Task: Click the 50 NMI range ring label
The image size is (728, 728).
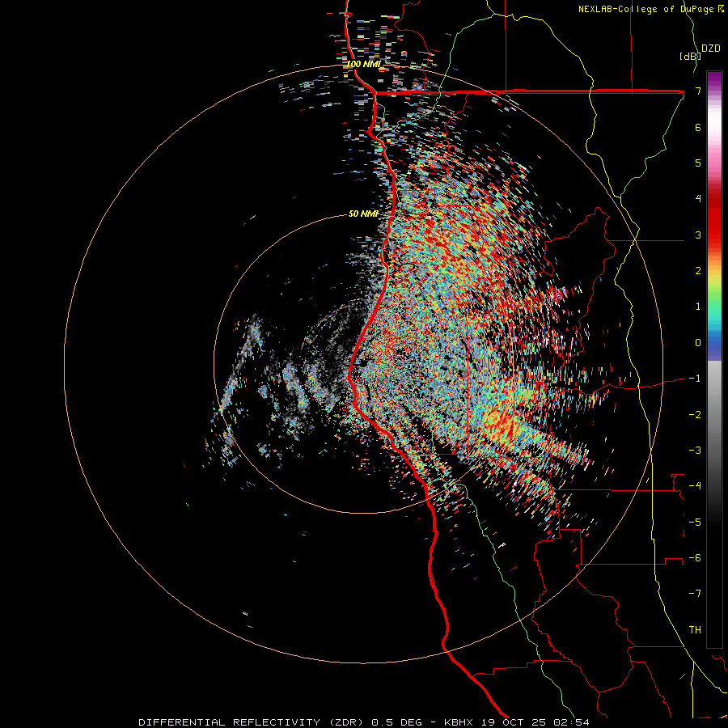Action: [x=363, y=214]
